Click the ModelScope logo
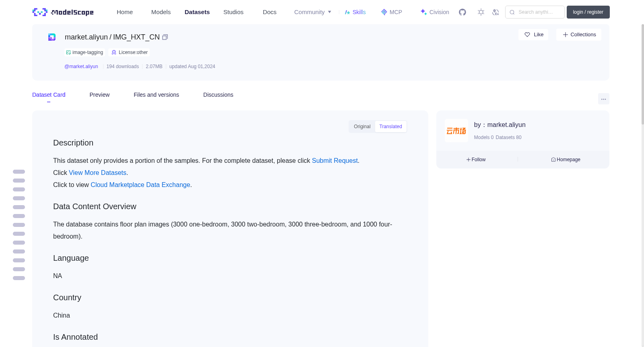Screen dimensions: 644x347 63,12
